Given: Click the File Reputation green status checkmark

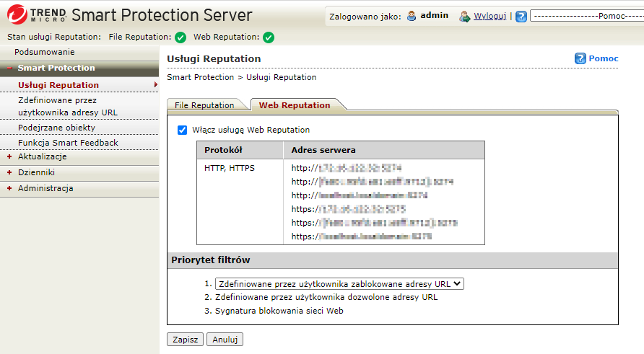Looking at the screenshot, I should click(x=180, y=37).
